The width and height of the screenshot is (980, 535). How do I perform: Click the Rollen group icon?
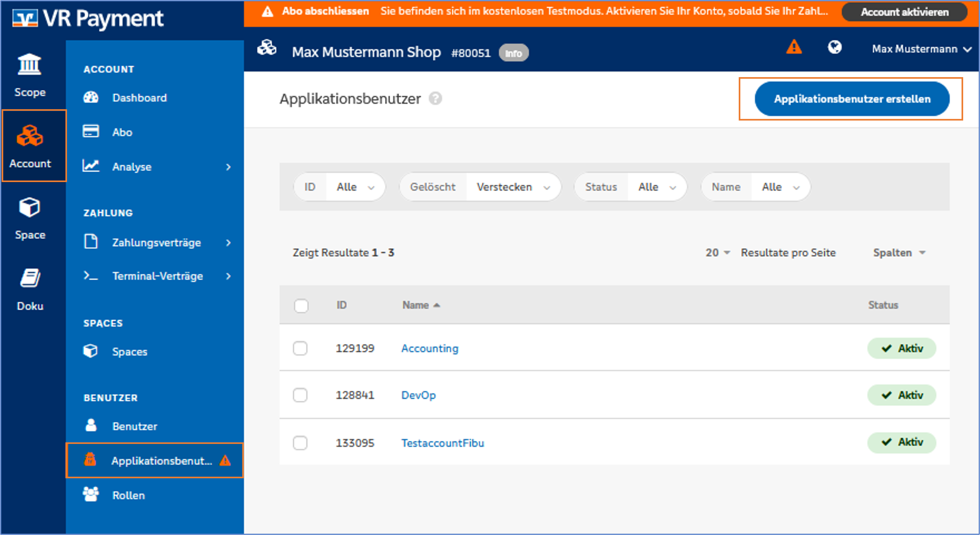(x=91, y=494)
